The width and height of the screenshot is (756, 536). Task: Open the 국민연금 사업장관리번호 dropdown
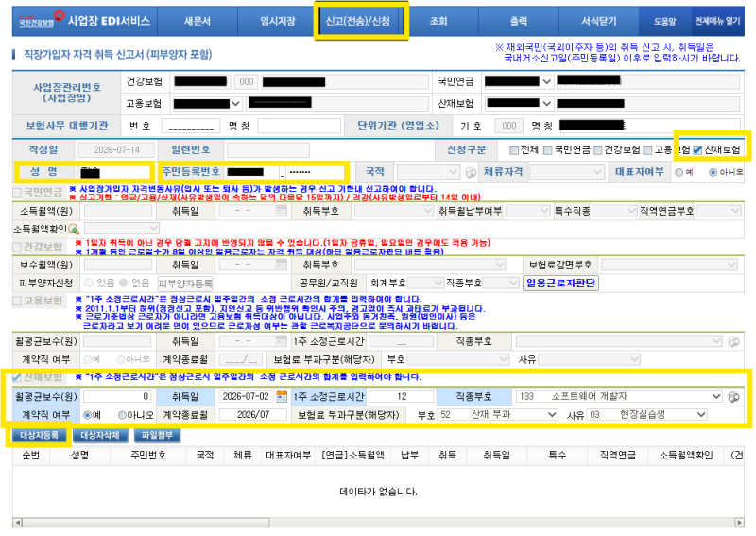pos(518,81)
